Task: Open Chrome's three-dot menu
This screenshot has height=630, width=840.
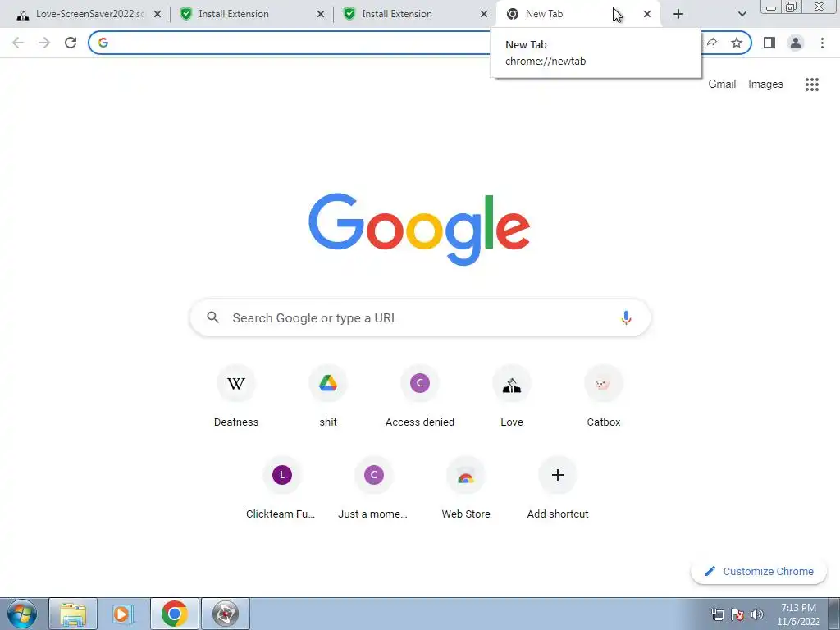Action: pos(822,43)
